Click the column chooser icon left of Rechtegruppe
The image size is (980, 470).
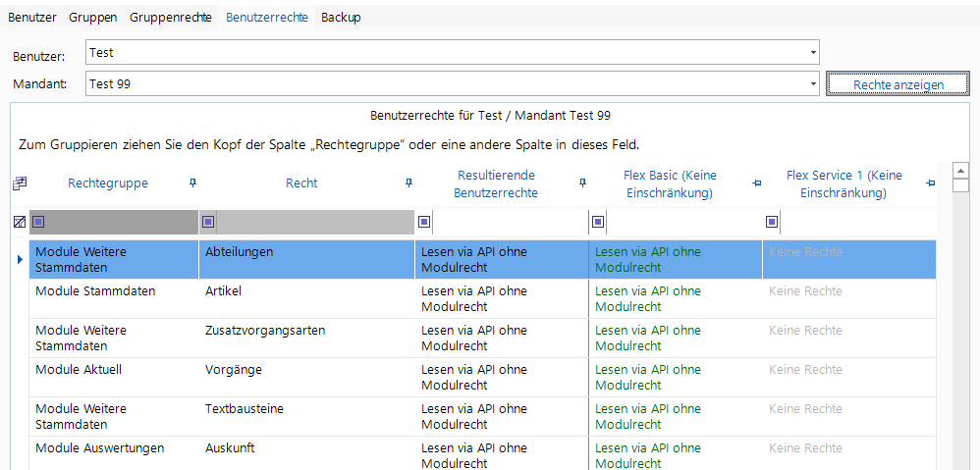tap(19, 183)
